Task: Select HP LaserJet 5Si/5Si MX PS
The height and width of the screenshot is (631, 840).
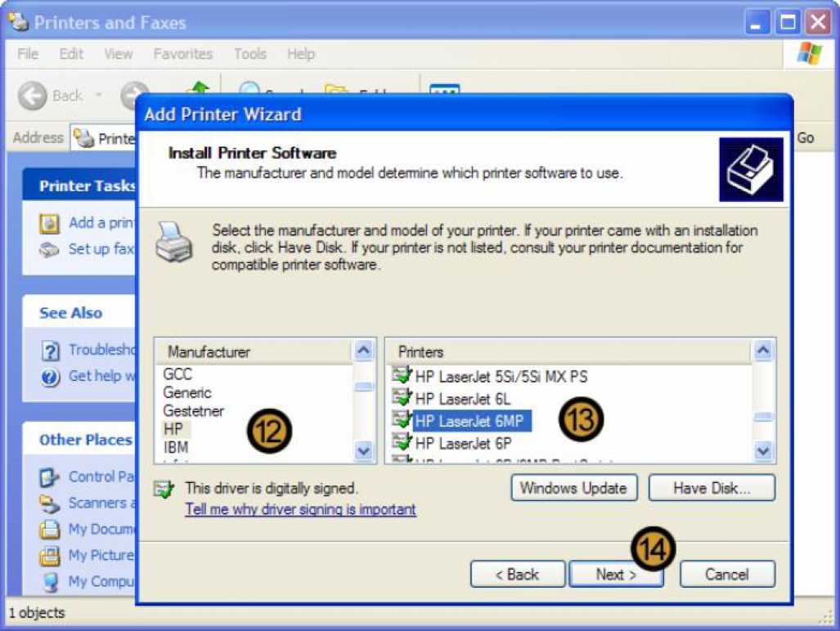Action: coord(501,376)
